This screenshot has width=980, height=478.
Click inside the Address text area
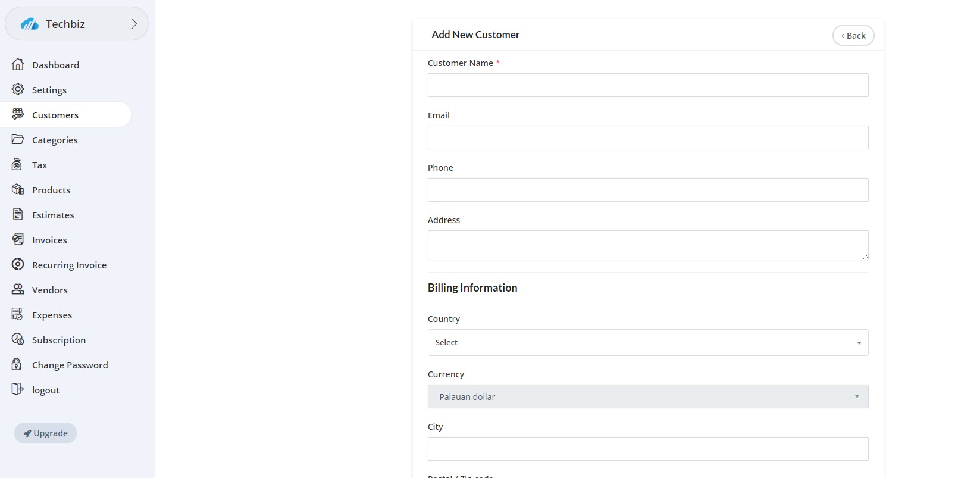(x=647, y=245)
